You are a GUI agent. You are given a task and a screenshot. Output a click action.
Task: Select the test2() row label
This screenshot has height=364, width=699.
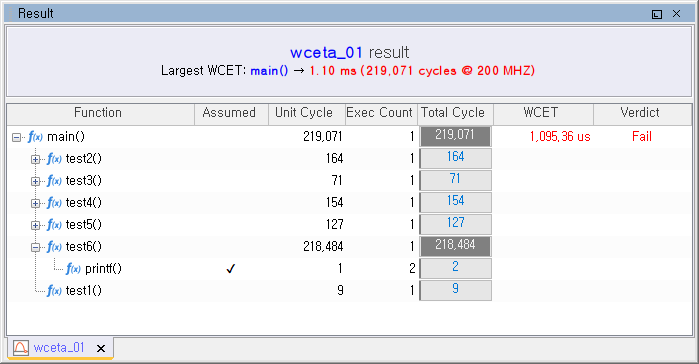(84, 159)
